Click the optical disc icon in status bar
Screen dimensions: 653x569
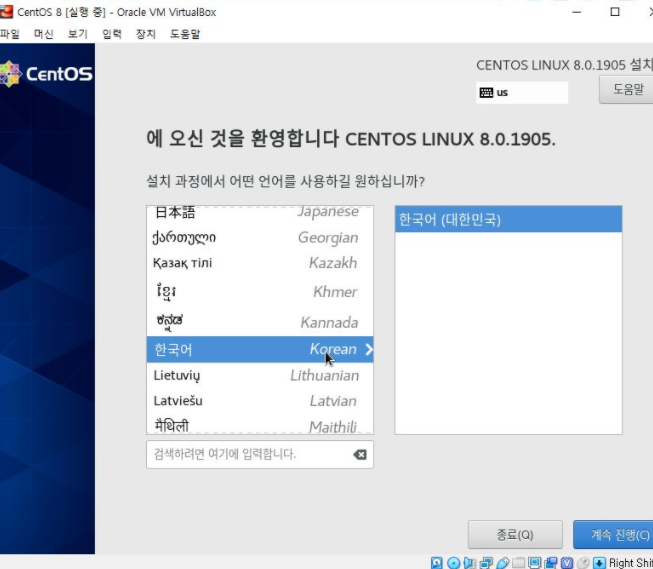coord(454,563)
